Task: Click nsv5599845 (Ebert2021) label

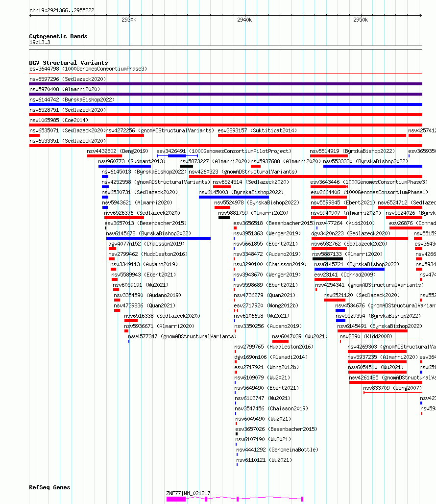Action: 343,202
